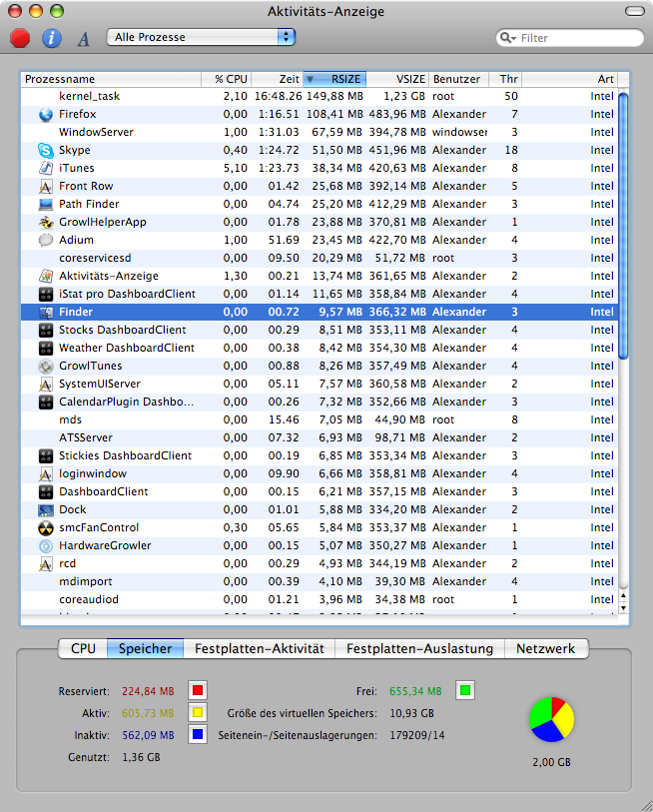Select the kernel_task process row
Viewport: 653px width, 812px height.
[320, 96]
